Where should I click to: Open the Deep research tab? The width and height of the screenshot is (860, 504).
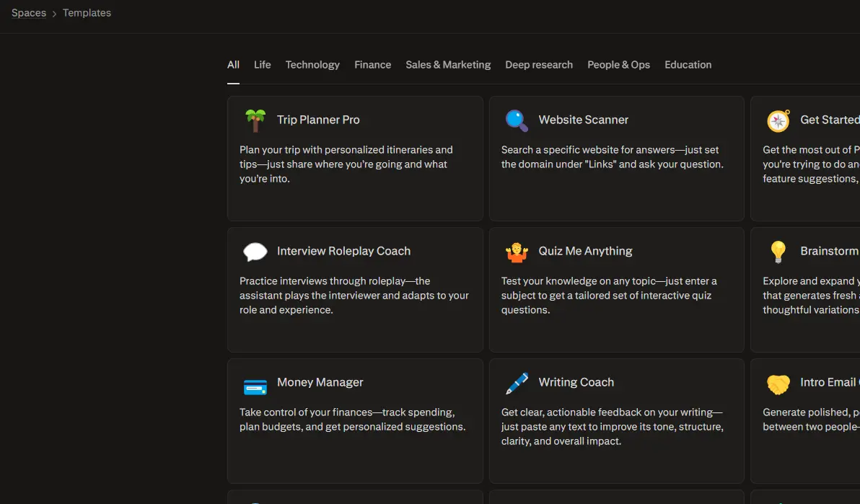pos(539,65)
